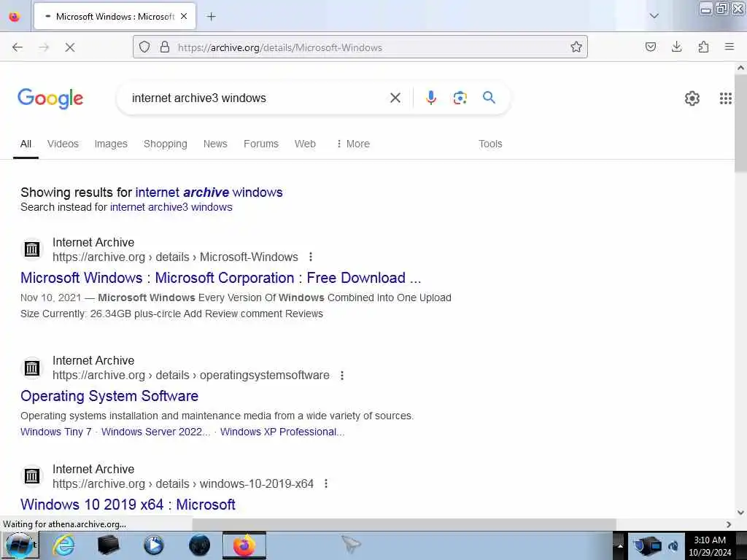This screenshot has height=560, width=747.
Task: Open the Firefox extensions puzzle icon
Action: click(x=703, y=47)
